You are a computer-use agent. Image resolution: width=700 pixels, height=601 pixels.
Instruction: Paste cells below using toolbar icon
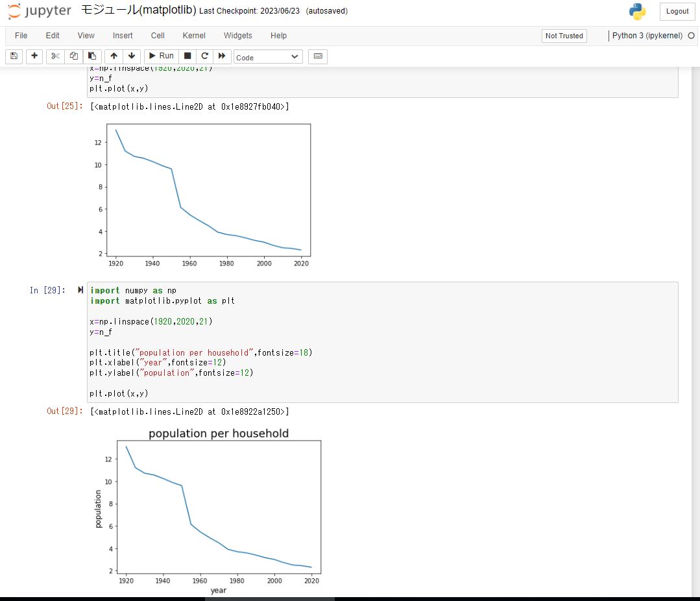(92, 56)
